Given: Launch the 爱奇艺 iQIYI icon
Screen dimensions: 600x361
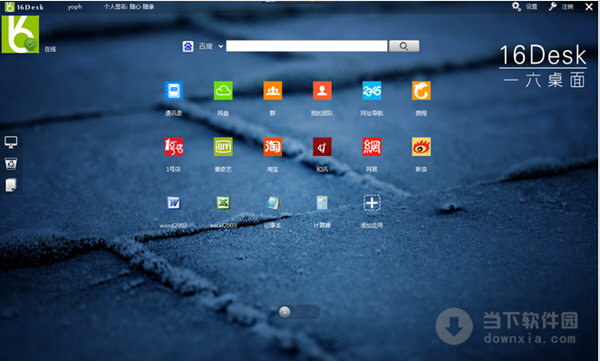Looking at the screenshot, I should 223,147.
